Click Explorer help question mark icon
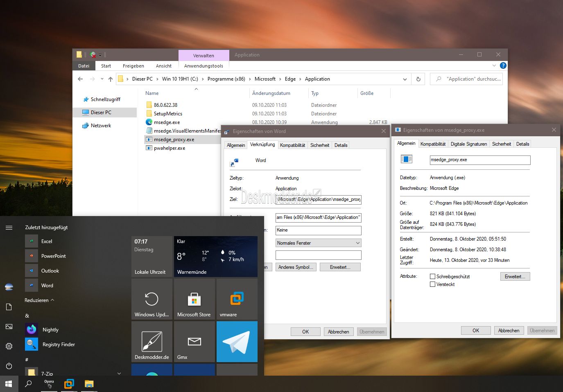The width and height of the screenshot is (563, 392). [503, 65]
